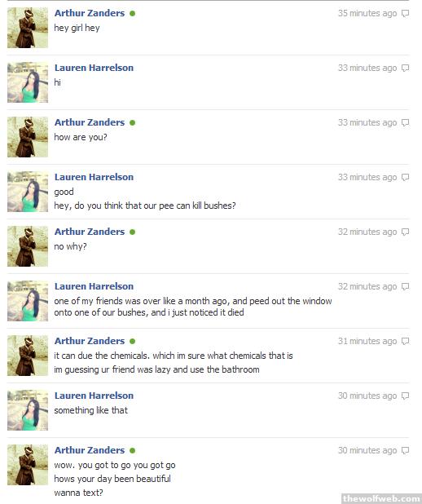422x504 pixels.
Task: Click Lauren's avatar next to 'hi' message
Action: (x=28, y=82)
